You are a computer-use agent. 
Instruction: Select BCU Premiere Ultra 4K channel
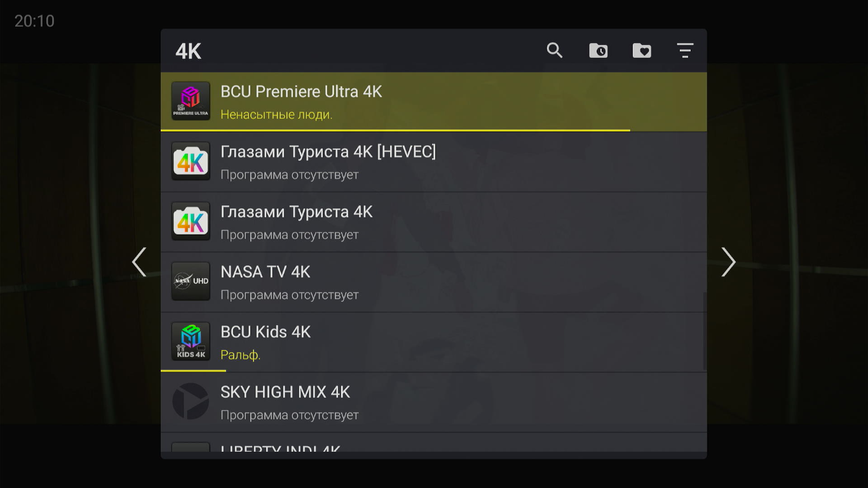pos(301,92)
